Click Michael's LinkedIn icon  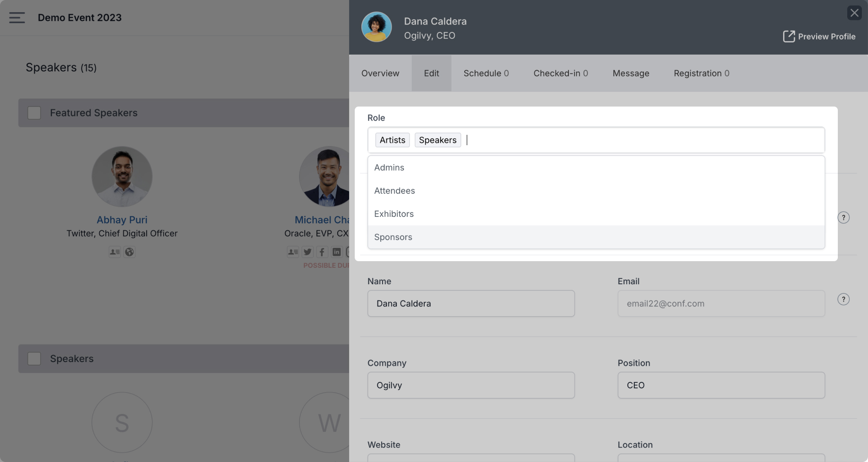[x=336, y=252]
